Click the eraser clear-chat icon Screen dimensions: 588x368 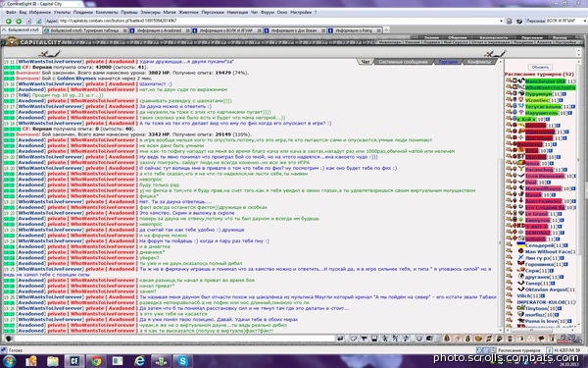coord(353,339)
